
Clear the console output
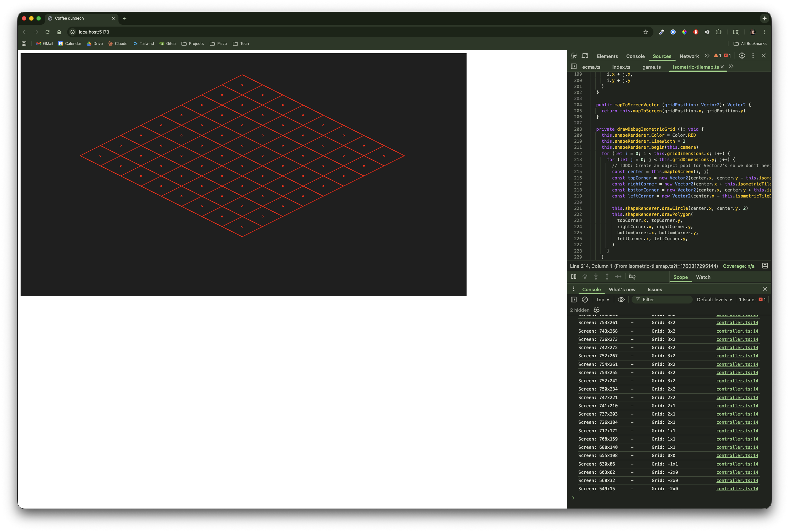[585, 300]
